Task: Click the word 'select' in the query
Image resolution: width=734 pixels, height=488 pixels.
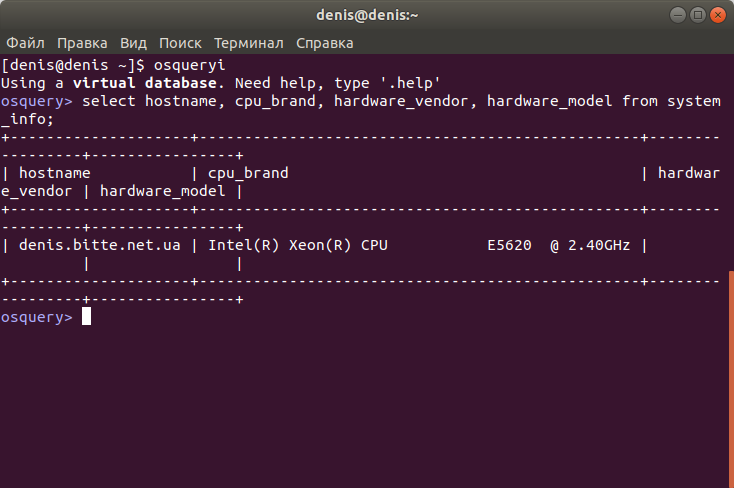Action: pyautogui.click(x=109, y=101)
